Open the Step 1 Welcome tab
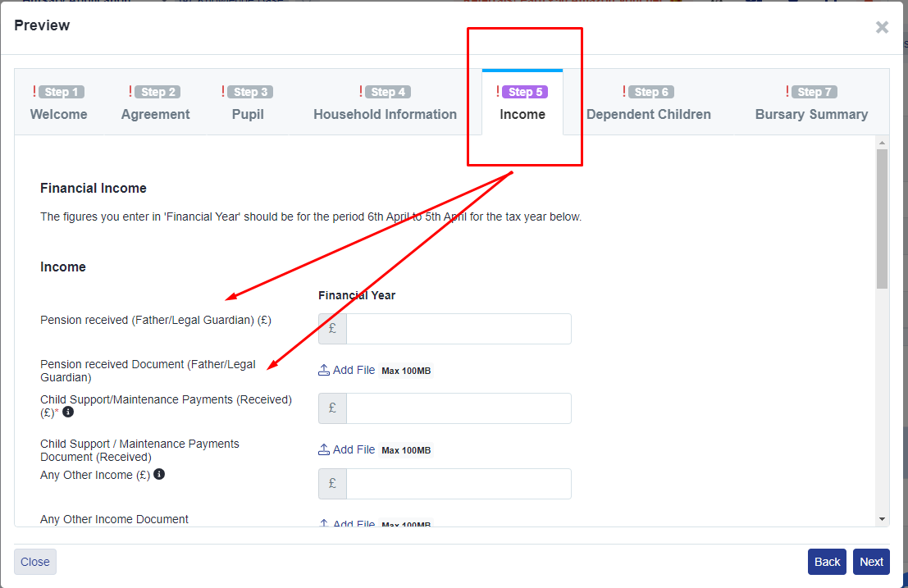 coord(58,103)
